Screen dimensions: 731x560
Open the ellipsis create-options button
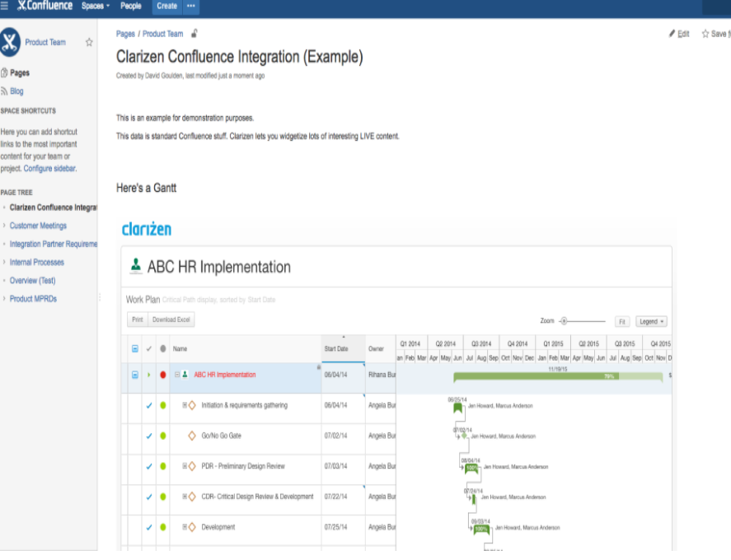[190, 6]
